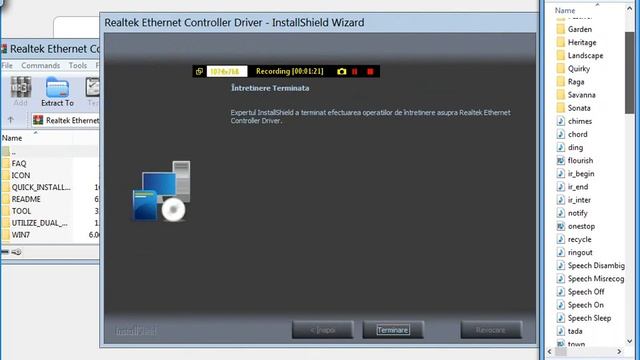Open the File menu in WinRAR
Screen dimensions: 640x360
pos(7,65)
